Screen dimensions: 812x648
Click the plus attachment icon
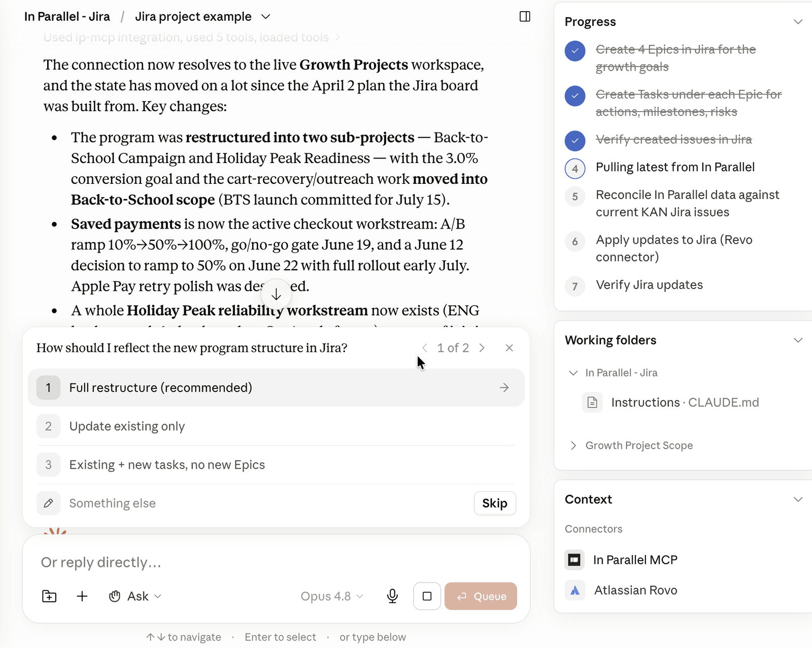[82, 596]
